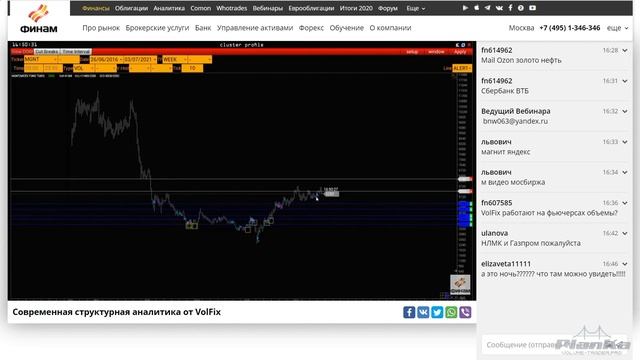Open the Apple App Store icon
This screenshot has height=360, width=640.
(476, 8)
